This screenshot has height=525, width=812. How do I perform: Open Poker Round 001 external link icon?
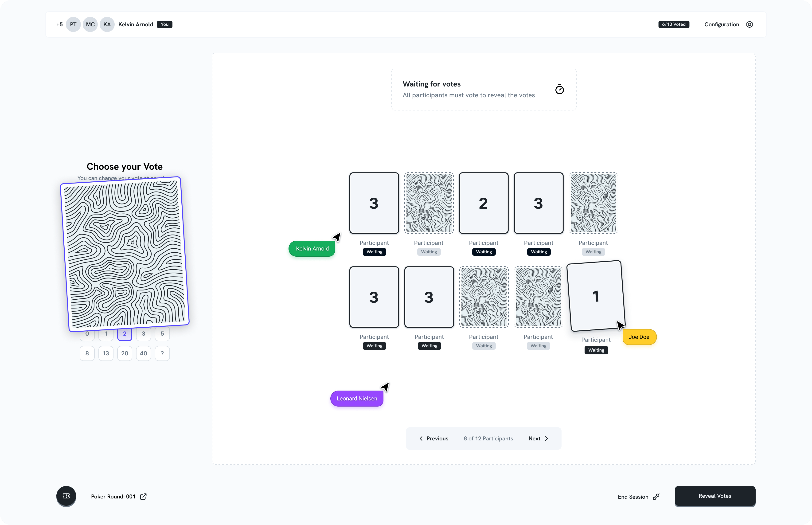(144, 496)
